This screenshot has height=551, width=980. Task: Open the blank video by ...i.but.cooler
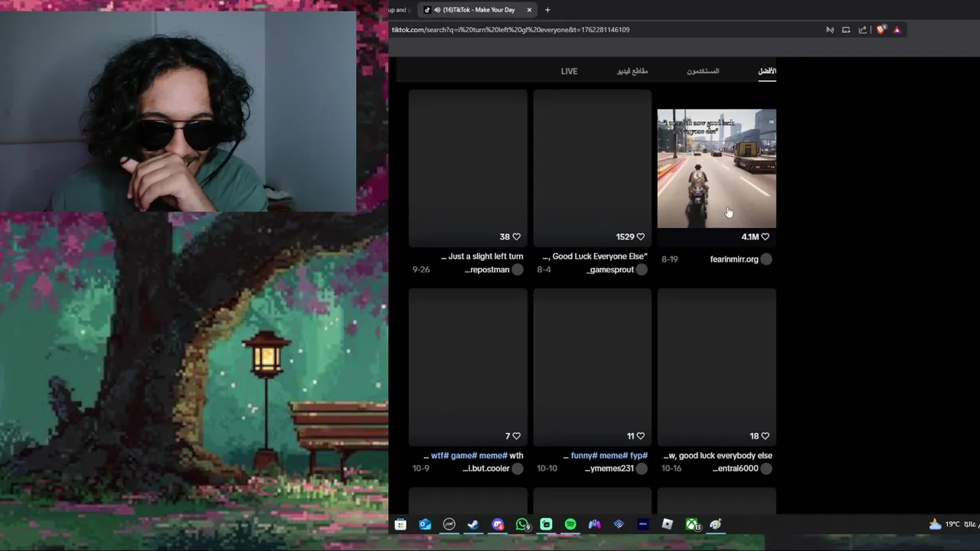tap(468, 367)
